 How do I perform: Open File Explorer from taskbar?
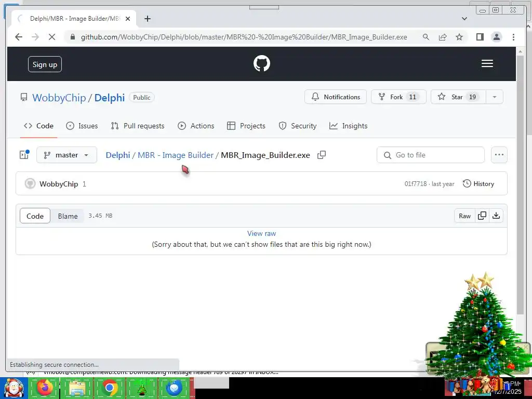click(x=77, y=388)
